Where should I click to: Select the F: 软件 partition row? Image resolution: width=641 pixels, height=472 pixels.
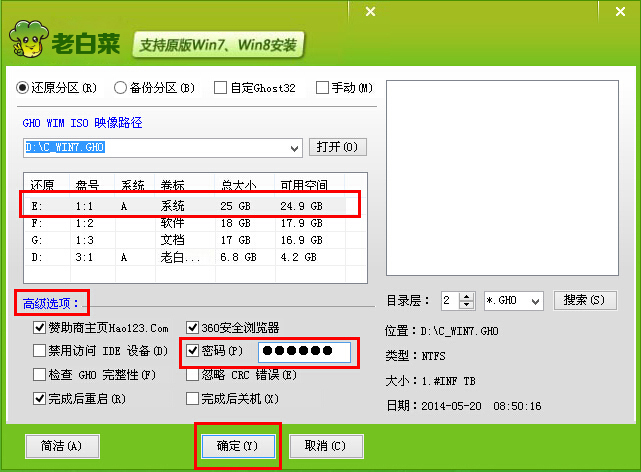(x=188, y=223)
